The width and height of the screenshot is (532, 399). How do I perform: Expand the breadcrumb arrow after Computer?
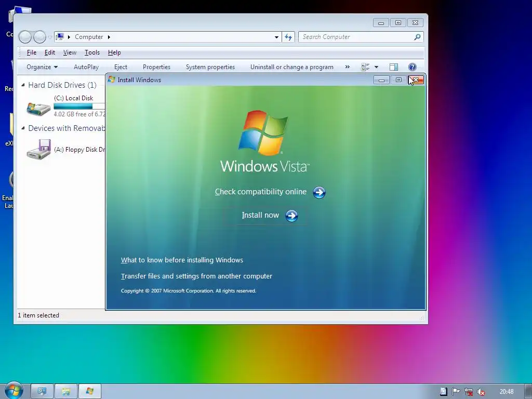tap(109, 37)
